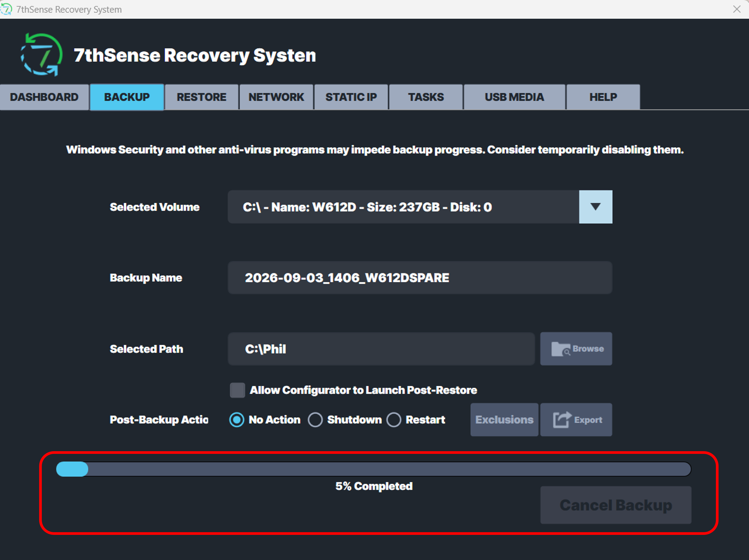Viewport: 749px width, 560px height.
Task: Click the Cancel Backup button
Action: point(616,505)
